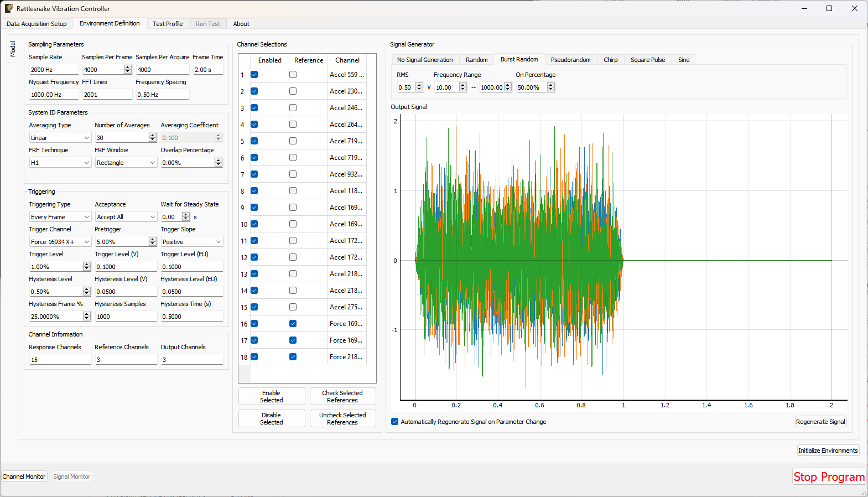Increase the RMS voltage spinner
Screen dimensions: 868x497
pos(419,85)
